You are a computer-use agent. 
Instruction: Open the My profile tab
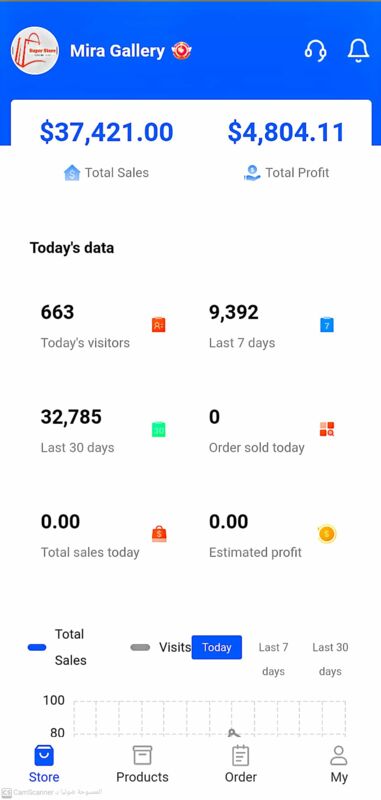pos(339,764)
